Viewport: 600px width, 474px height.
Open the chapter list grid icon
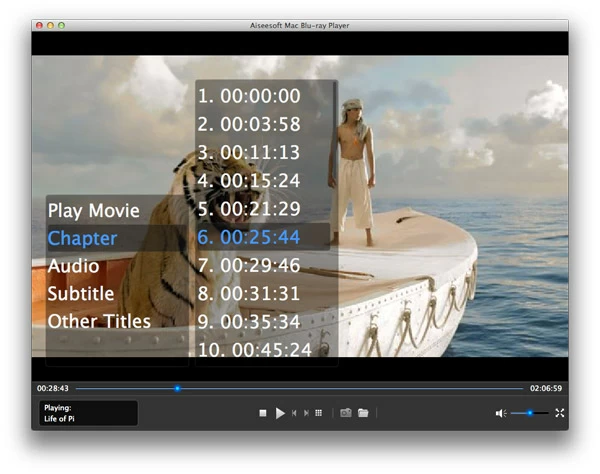[319, 413]
